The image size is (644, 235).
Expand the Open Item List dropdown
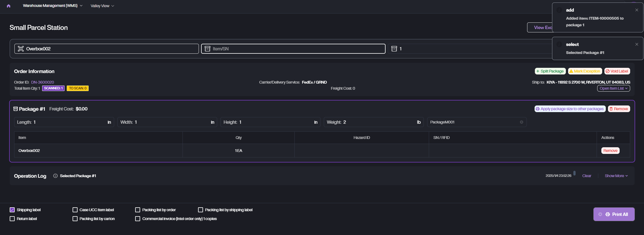613,88
